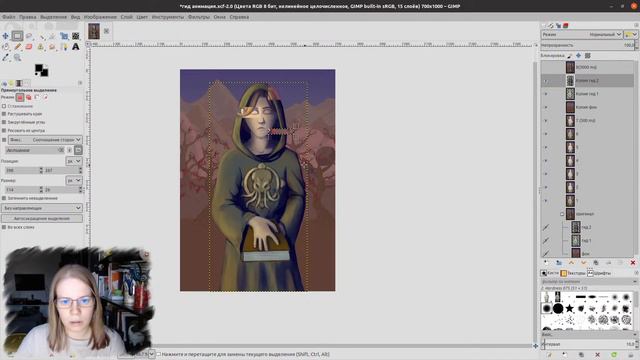Click the Lower layer arrow icon
Image resolution: width=640 pixels, height=360 pixels.
click(583, 263)
